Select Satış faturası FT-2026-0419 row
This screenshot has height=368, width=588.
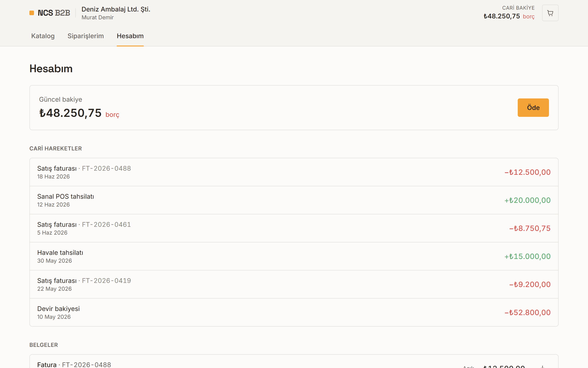click(x=294, y=284)
